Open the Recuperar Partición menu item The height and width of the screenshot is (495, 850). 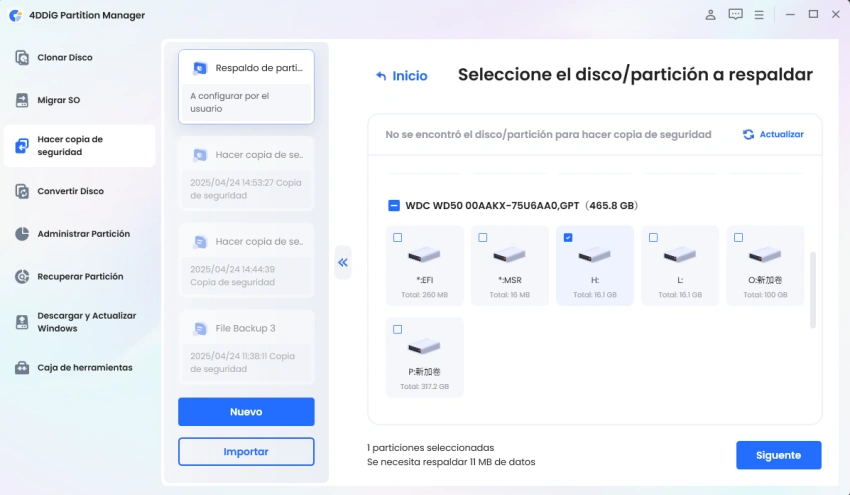coord(79,277)
